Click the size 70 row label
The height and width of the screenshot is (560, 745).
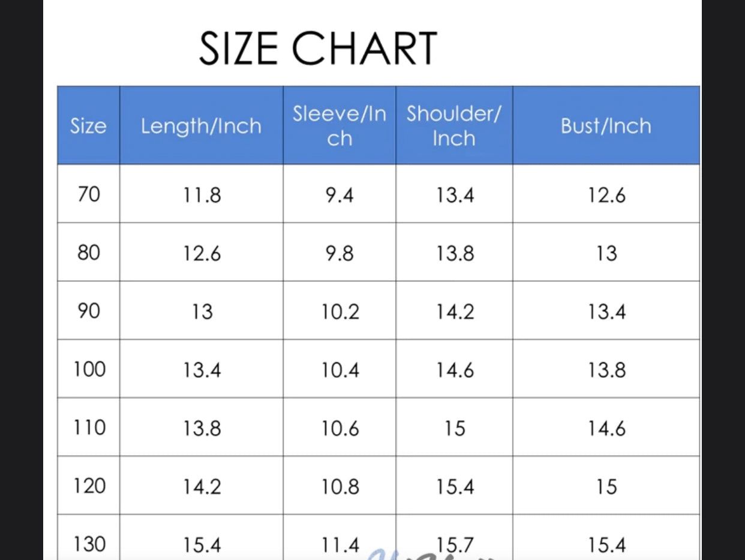point(89,194)
